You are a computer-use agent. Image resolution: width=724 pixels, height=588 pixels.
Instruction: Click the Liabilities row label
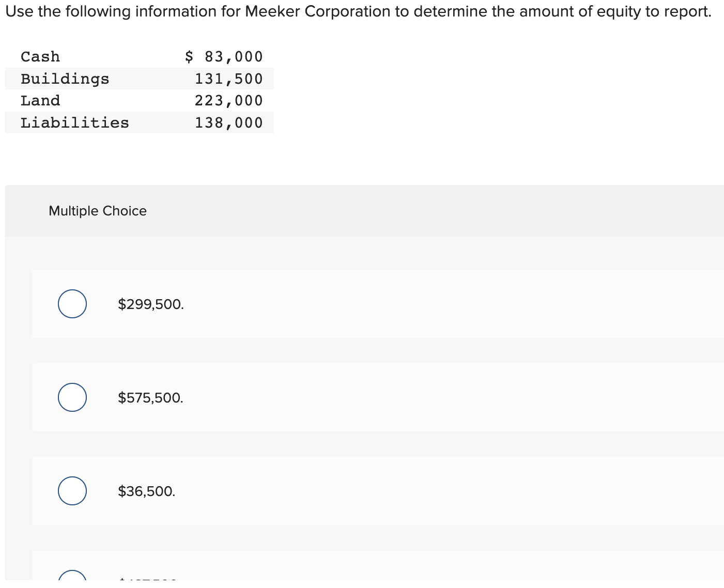point(75,123)
